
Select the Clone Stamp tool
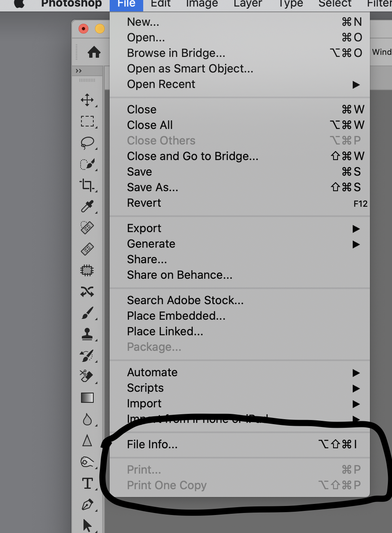(x=88, y=334)
